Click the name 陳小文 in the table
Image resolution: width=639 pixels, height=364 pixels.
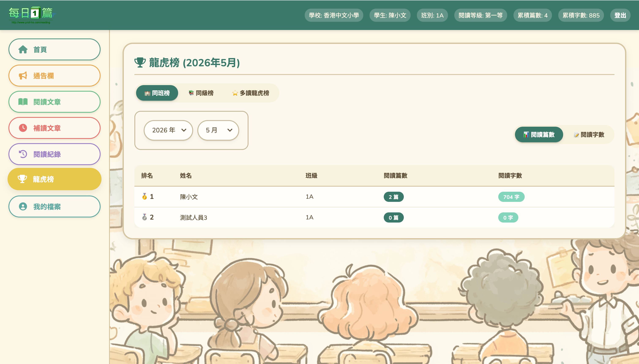[189, 197]
